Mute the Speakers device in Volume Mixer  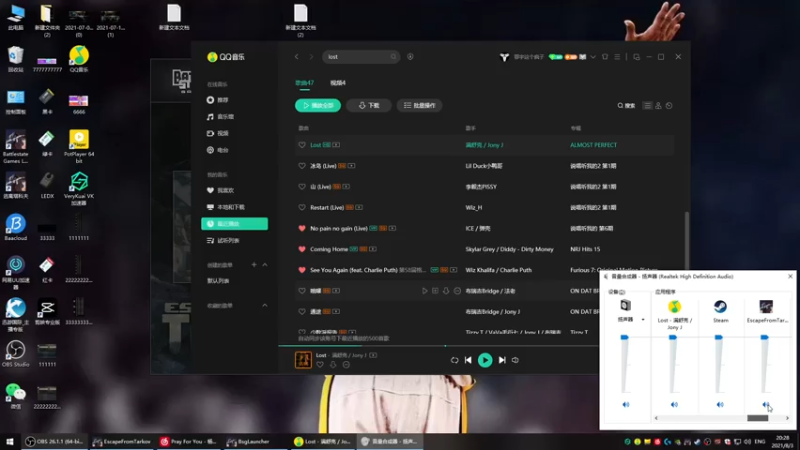coord(626,405)
